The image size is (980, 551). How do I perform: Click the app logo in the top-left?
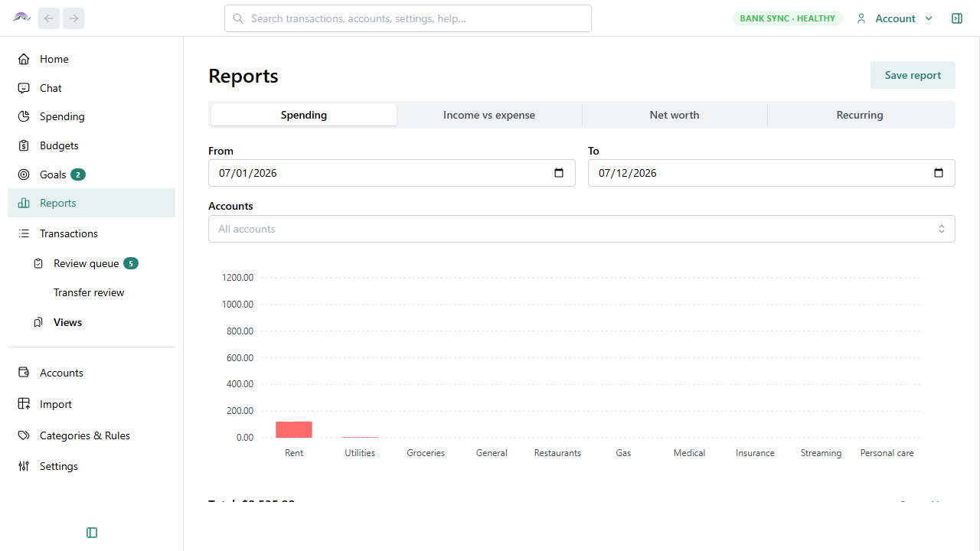[x=21, y=18]
